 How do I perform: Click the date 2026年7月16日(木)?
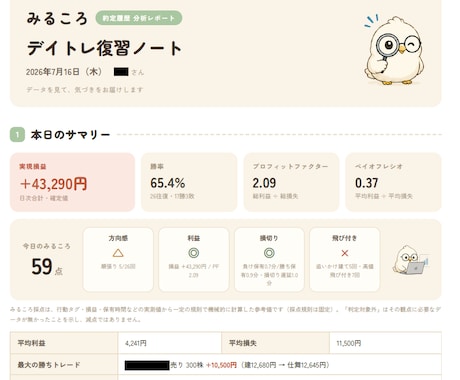point(64,72)
